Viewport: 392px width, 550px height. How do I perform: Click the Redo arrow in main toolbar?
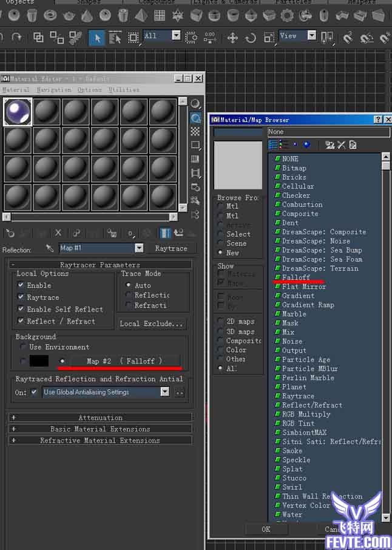(x=16, y=36)
